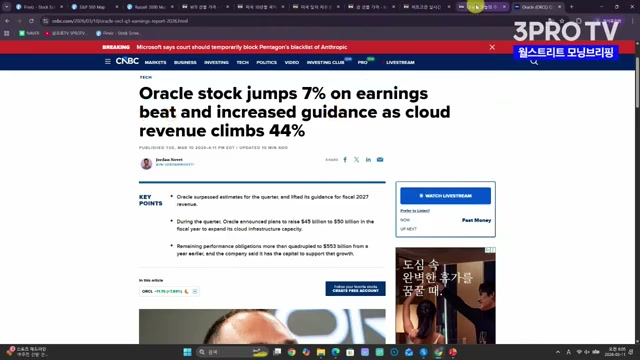Open the ORCL stock quote chip
Screen dimensions: 640x360
coord(169,291)
